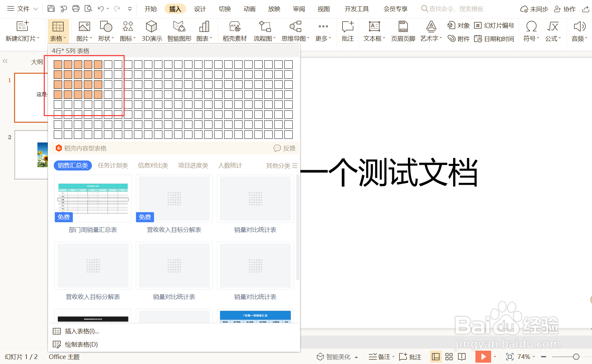Open 智能图形 smart graphics
The height and width of the screenshot is (364, 592).
(179, 31)
